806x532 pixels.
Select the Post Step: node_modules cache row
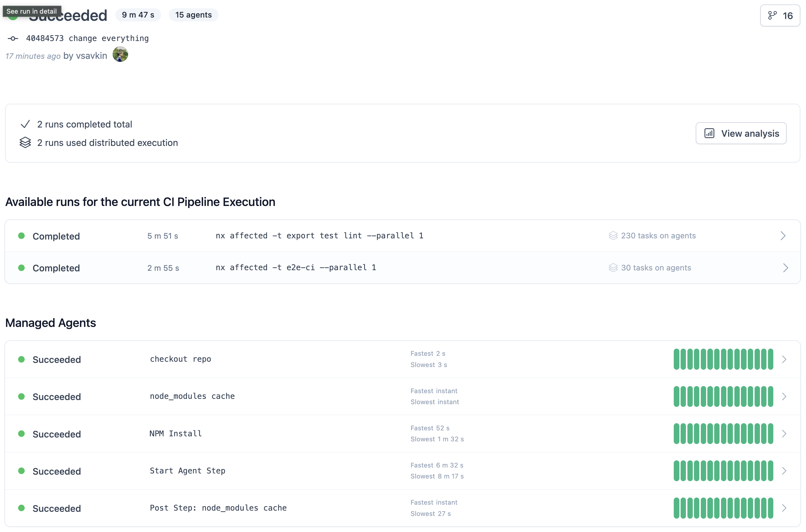tap(218, 508)
